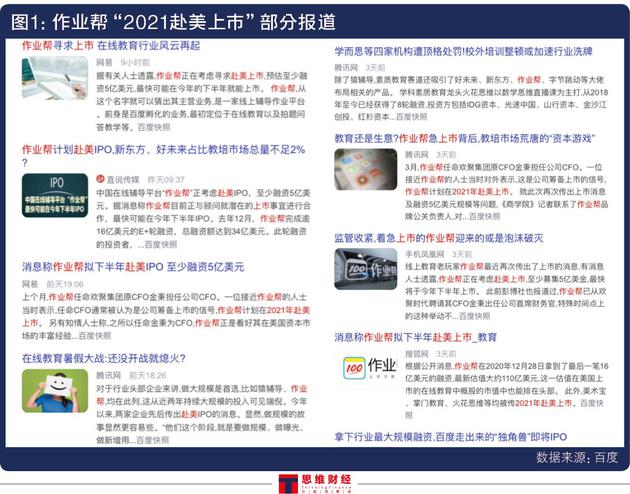The image size is (630, 494).
Task: Open headline 监管收紧,着急上市的作业帮迎来的或是泡沫破灭
Action: pos(439,238)
